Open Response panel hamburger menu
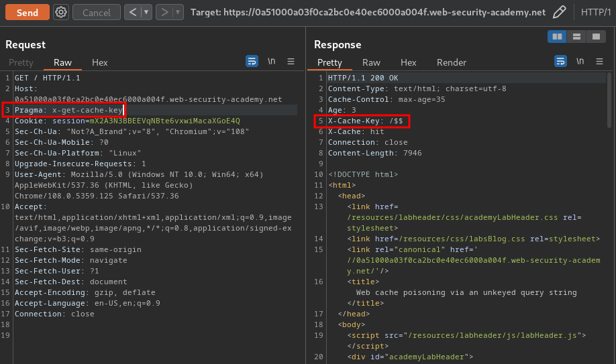The image size is (616, 364). click(x=599, y=61)
